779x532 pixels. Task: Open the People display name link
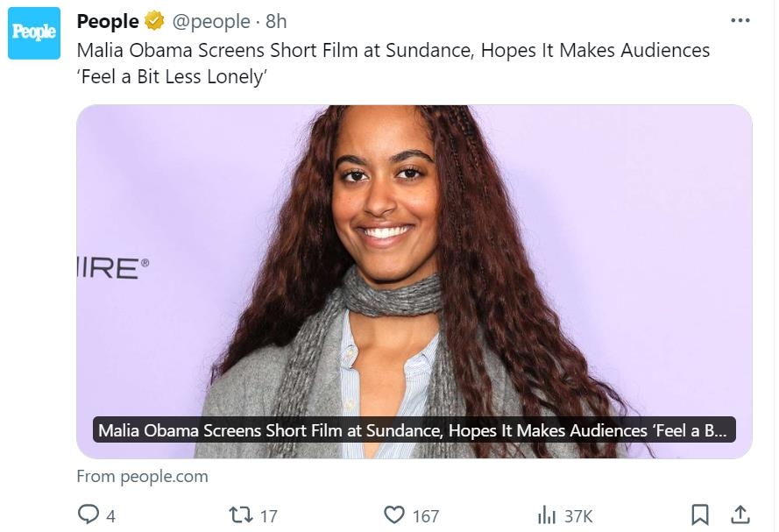tap(108, 21)
